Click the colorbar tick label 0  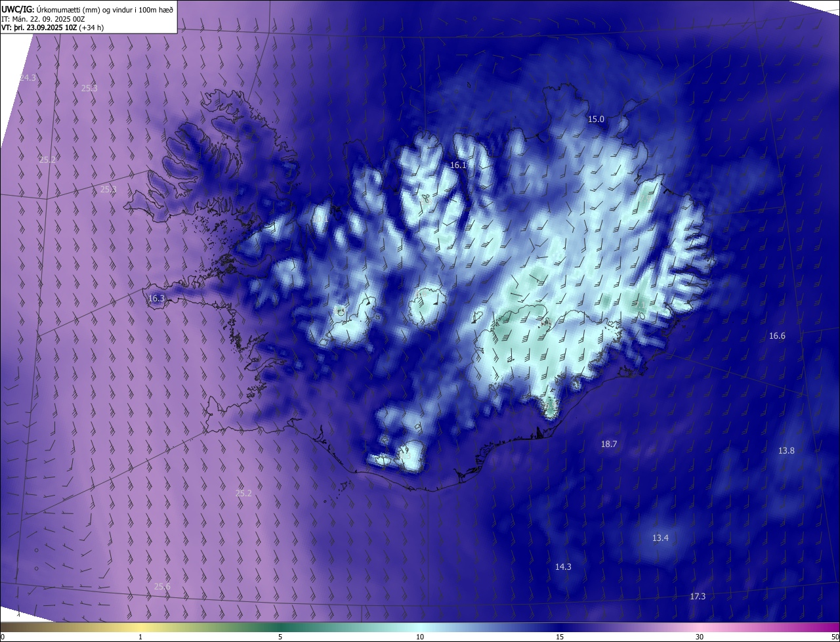(x=3, y=637)
